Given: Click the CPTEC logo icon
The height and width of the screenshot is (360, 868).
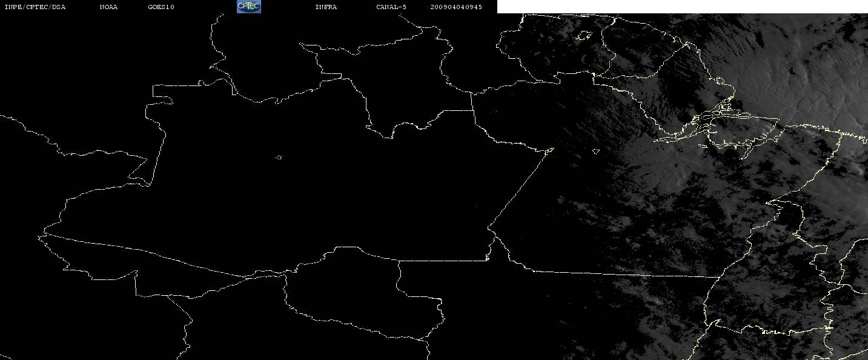Looking at the screenshot, I should (248, 7).
